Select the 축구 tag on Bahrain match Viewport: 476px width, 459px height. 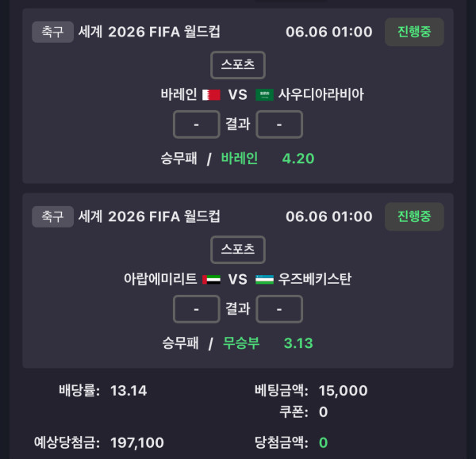(52, 32)
